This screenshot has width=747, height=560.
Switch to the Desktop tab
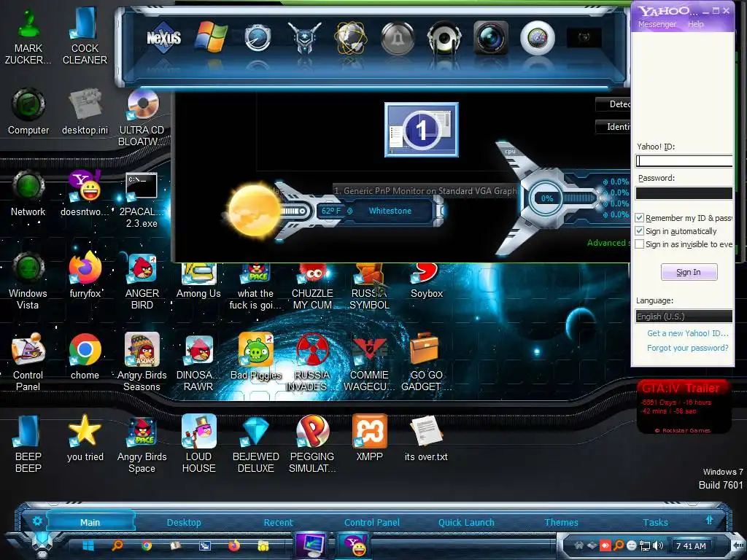[x=184, y=522]
